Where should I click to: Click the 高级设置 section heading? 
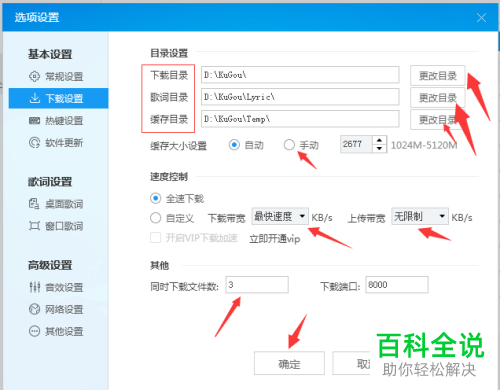pyautogui.click(x=50, y=265)
